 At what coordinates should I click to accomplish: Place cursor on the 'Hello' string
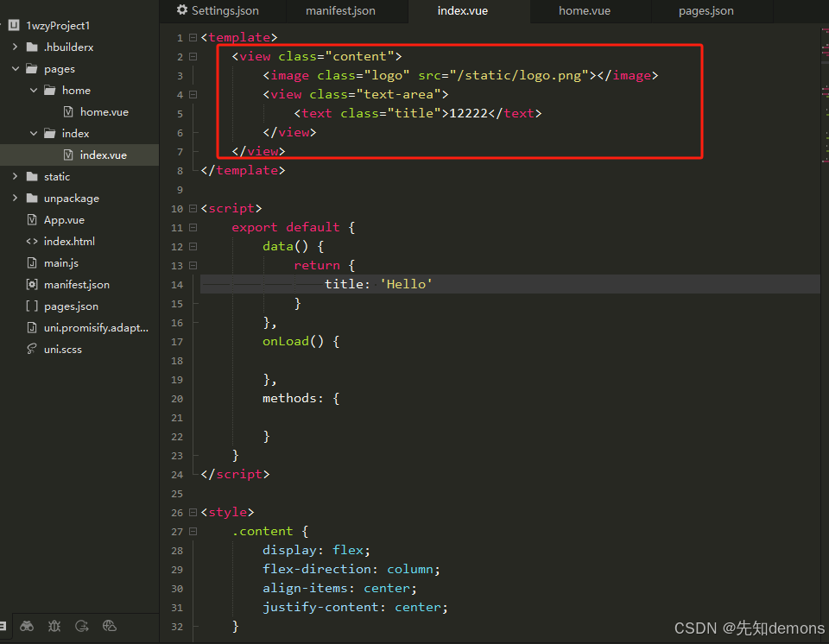(406, 285)
